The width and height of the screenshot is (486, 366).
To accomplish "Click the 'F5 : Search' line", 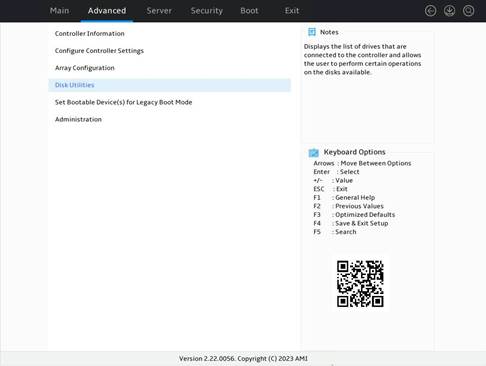I will pos(335,232).
